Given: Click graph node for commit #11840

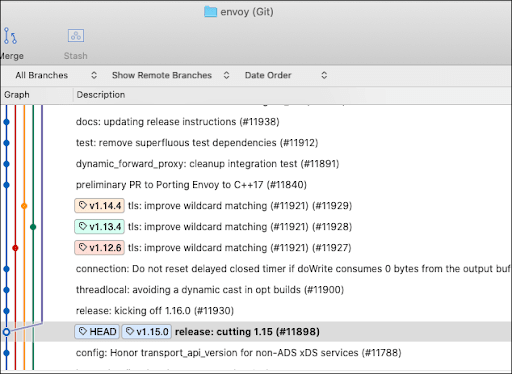Looking at the screenshot, I should (6, 185).
